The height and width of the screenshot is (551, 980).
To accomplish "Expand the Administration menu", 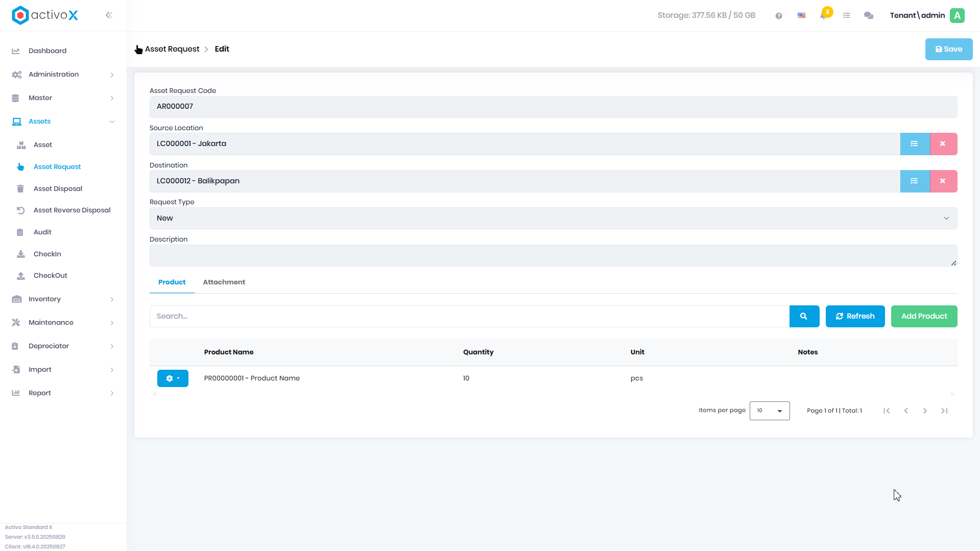I will [x=63, y=75].
